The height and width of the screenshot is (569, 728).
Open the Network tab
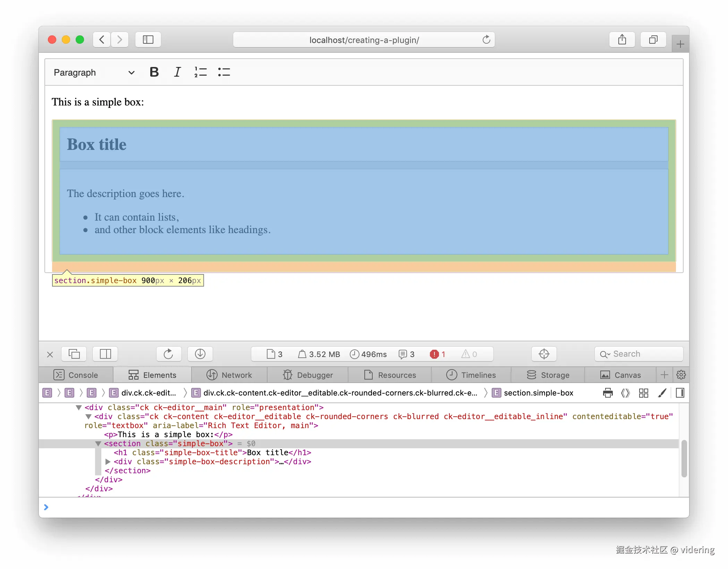(229, 375)
